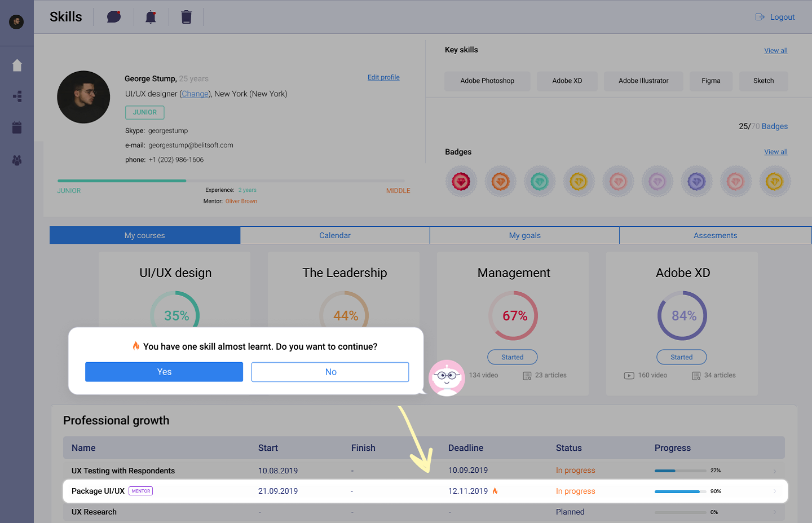Viewport: 812px width, 523px height.
Task: Click the 90% progress bar for Package UI/UX
Action: [x=681, y=491]
